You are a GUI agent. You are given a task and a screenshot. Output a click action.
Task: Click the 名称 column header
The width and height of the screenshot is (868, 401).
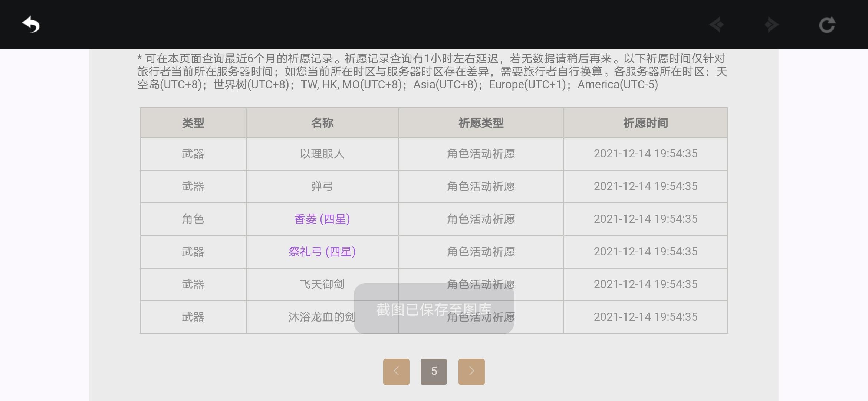coord(322,123)
